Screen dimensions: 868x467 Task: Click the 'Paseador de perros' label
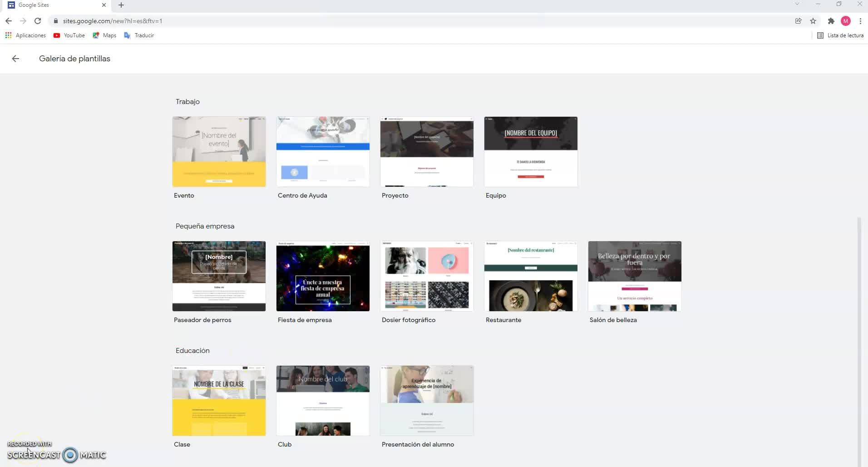202,320
